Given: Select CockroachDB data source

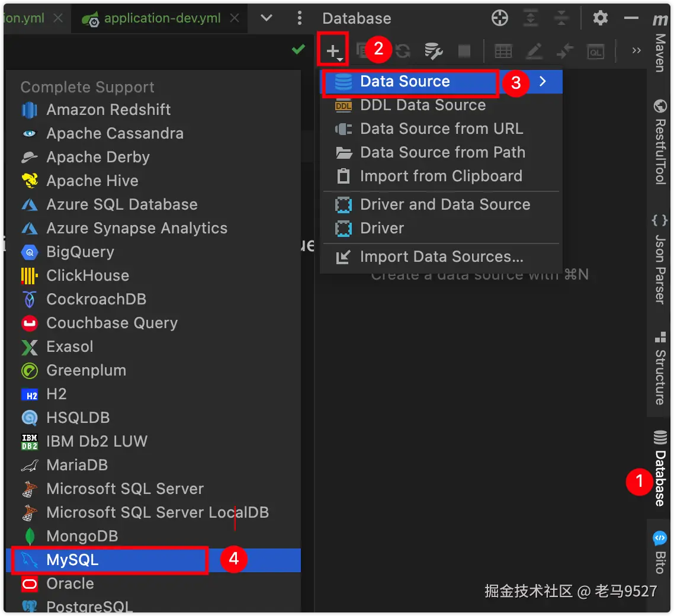Looking at the screenshot, I should pos(153,299).
